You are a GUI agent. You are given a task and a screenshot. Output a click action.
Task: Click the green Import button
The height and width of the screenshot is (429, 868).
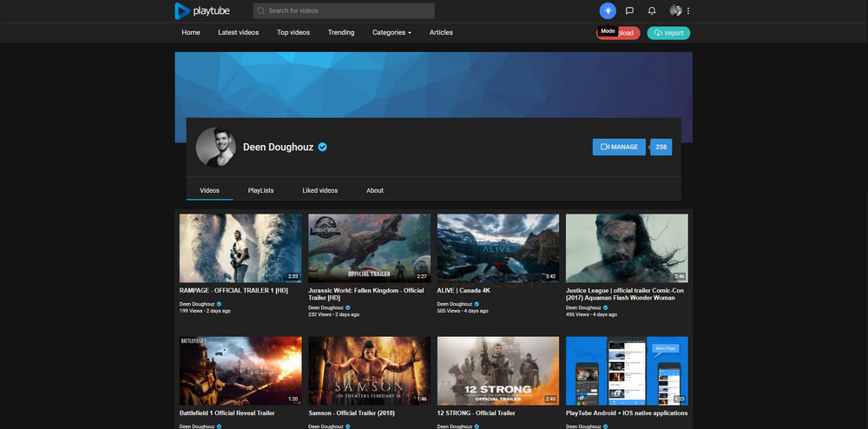pos(668,33)
